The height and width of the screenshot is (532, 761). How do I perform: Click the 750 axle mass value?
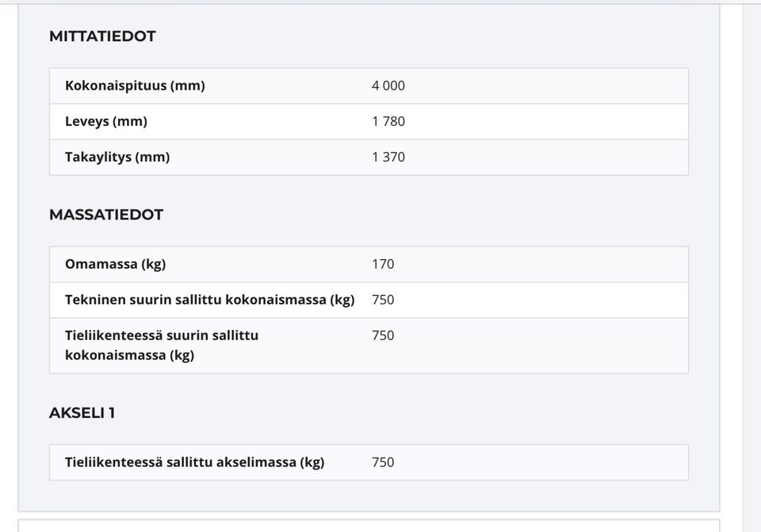[x=383, y=462]
